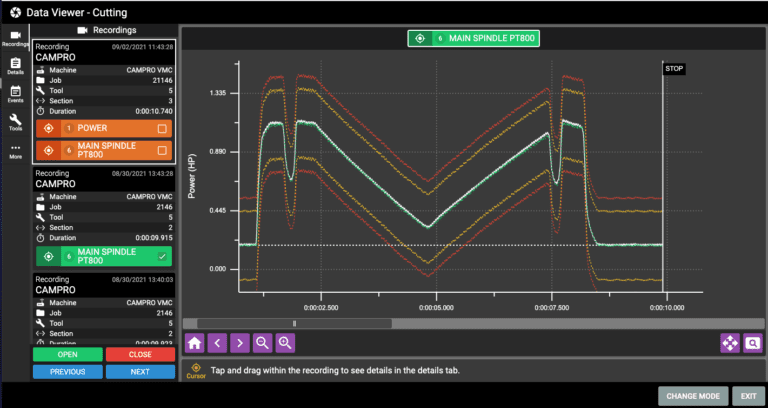Click the wrench Tool icon in second recording
The height and width of the screenshot is (408, 768).
point(41,217)
